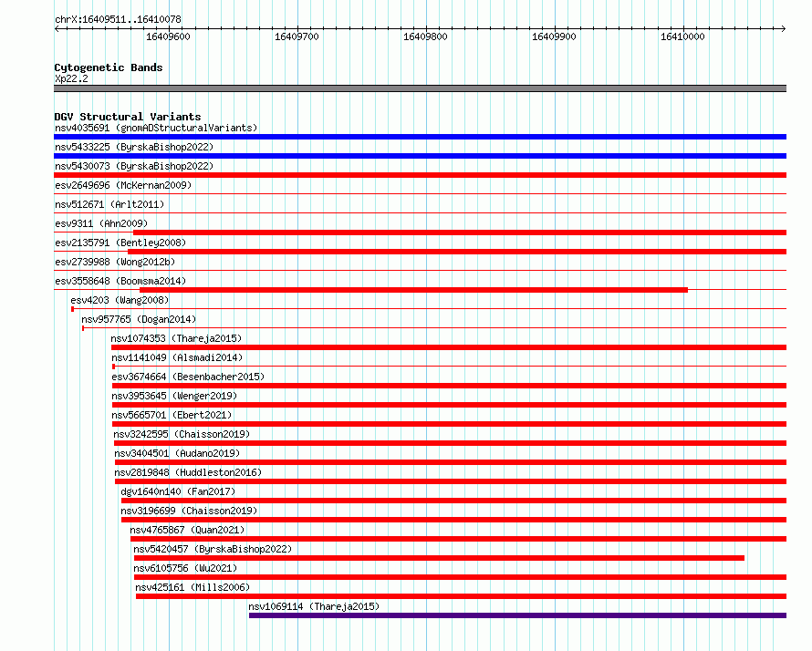
Task: Click the esv4203 Wang2008 label
Action: (x=120, y=300)
